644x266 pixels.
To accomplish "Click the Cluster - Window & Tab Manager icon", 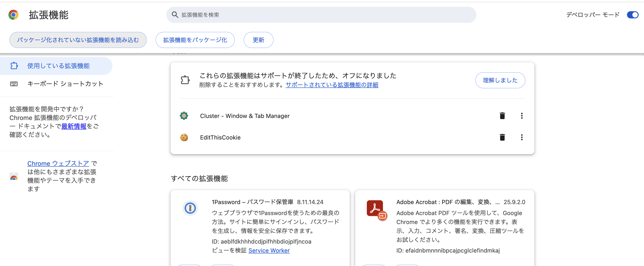I will 184,116.
